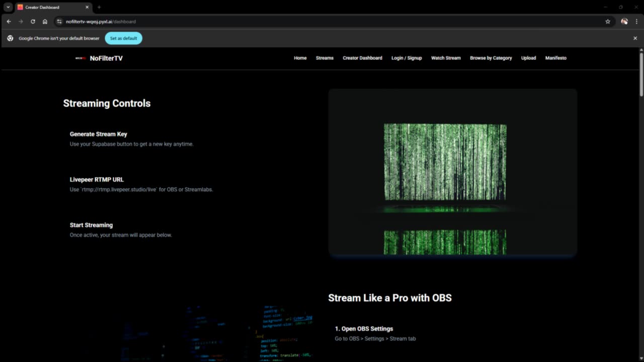Go to the Home nav item
Image resolution: width=644 pixels, height=362 pixels.
pyautogui.click(x=300, y=58)
